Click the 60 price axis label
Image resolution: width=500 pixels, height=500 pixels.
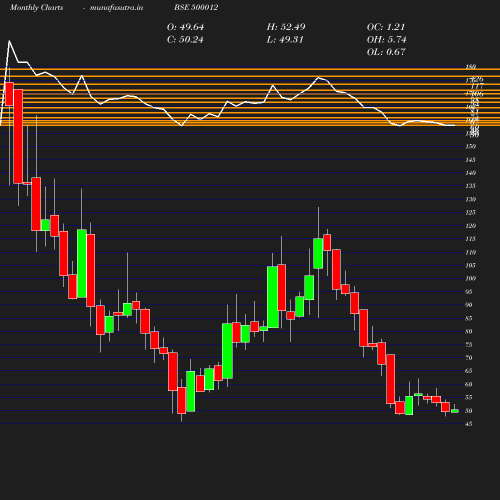pyautogui.click(x=469, y=384)
